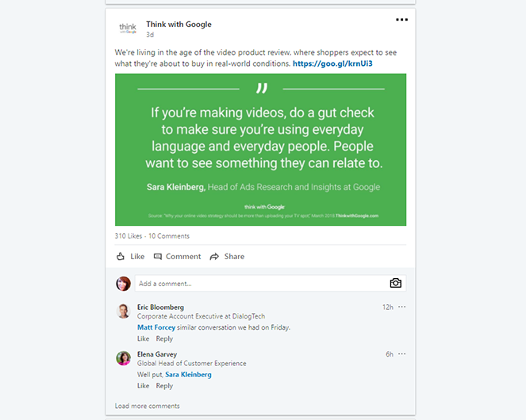The height and width of the screenshot is (420, 526).
Task: Click the 3d post timestamp
Action: point(150,35)
